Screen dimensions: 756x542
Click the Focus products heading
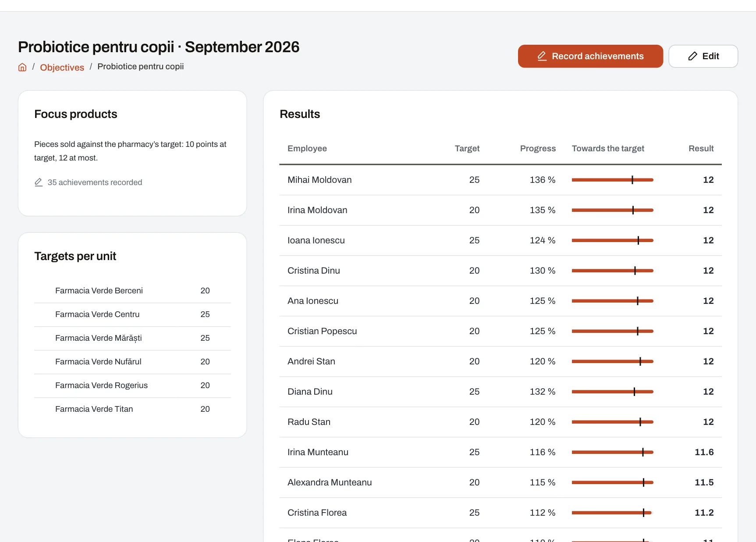click(76, 114)
